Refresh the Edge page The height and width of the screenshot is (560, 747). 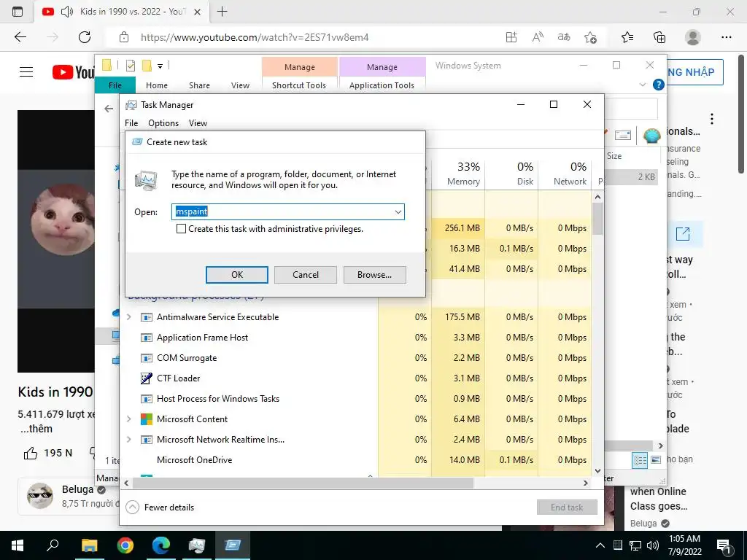coord(85,37)
